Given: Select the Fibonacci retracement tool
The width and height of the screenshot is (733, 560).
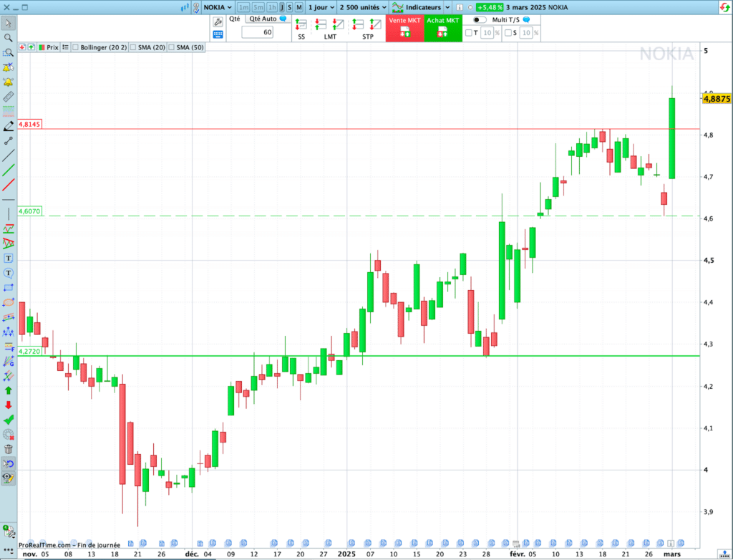Looking at the screenshot, I should (9, 347).
